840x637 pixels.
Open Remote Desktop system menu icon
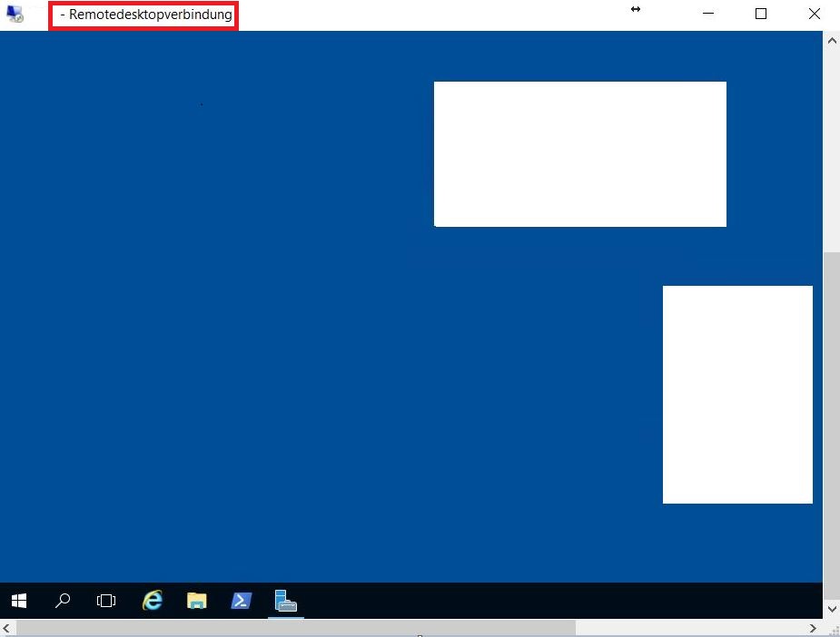15,14
